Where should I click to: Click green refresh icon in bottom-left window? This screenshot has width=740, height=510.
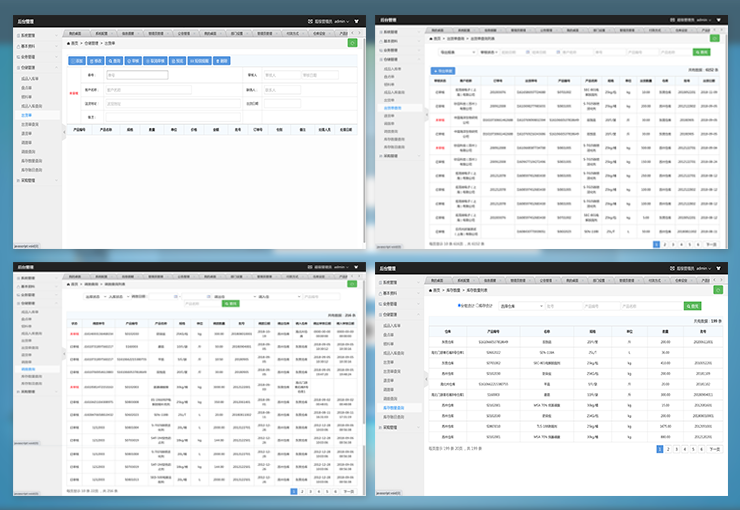point(352,285)
